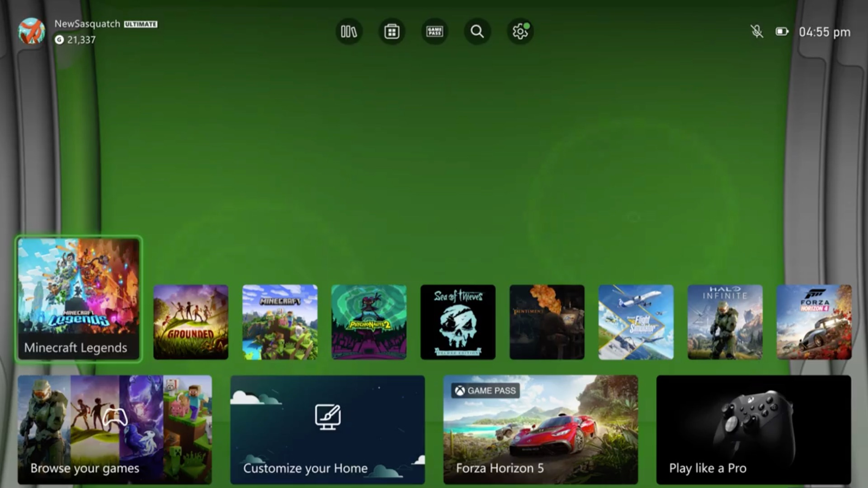Screen dimensions: 868x488
Task: Open Psychonauts 2
Action: pos(369,322)
